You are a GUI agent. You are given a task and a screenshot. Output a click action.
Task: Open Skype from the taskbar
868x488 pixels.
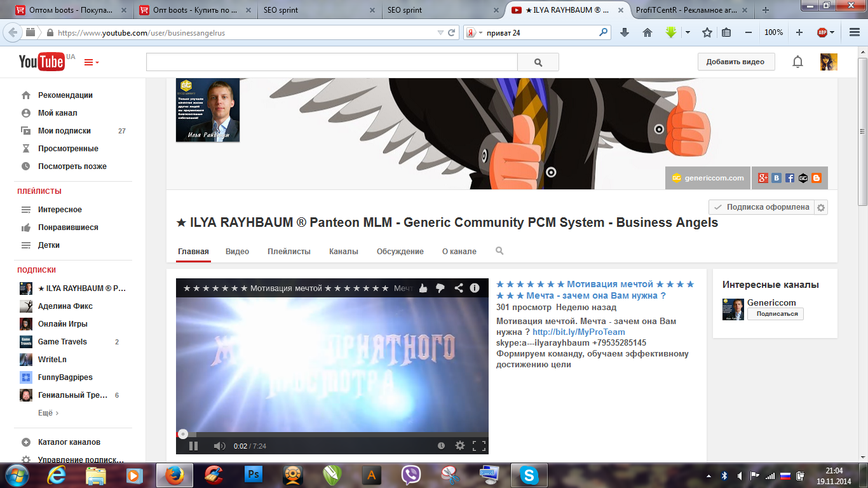pyautogui.click(x=529, y=475)
